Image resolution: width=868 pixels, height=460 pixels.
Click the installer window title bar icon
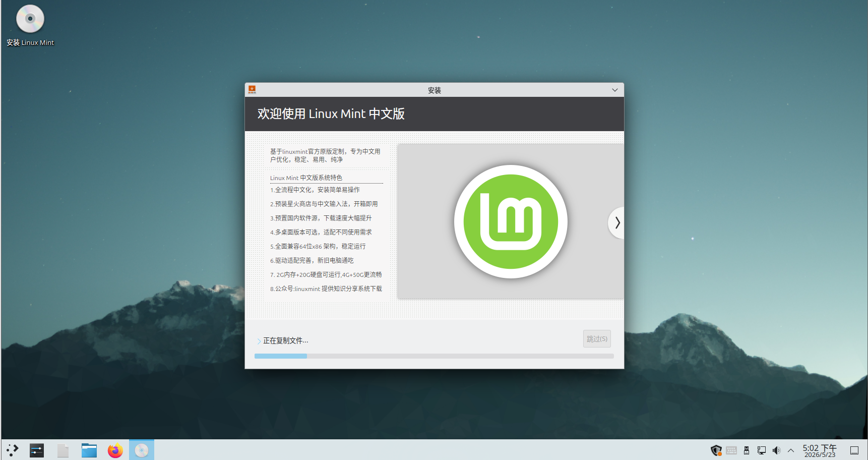(x=252, y=90)
